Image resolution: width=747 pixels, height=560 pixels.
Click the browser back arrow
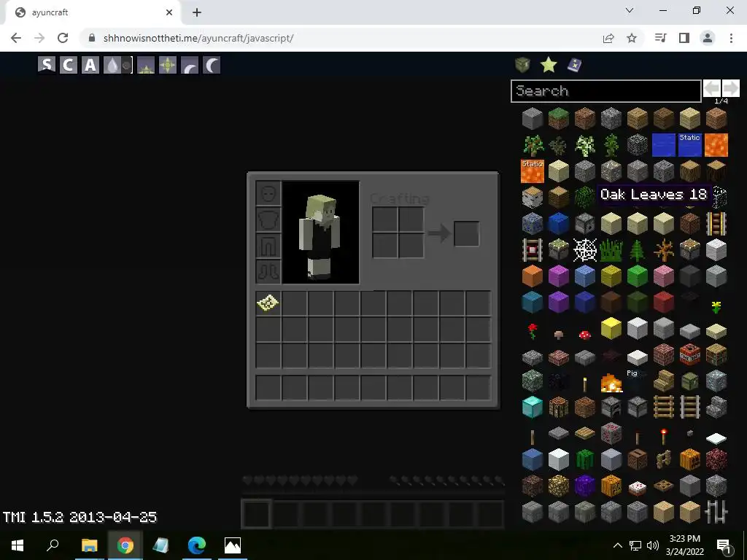(16, 38)
